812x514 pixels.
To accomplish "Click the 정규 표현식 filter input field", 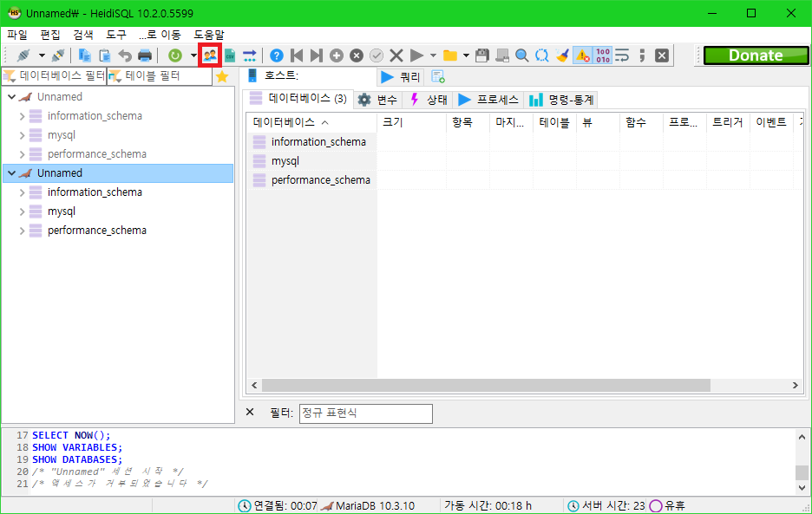I will click(x=365, y=413).
